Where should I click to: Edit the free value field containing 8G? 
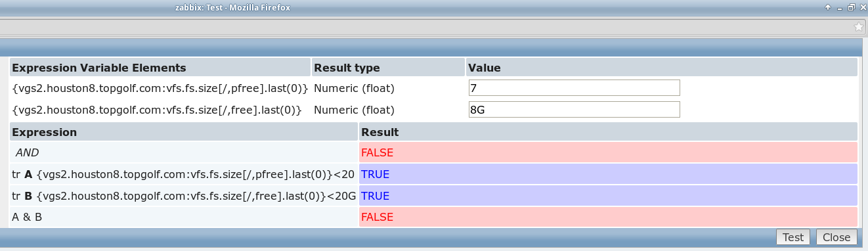click(574, 110)
